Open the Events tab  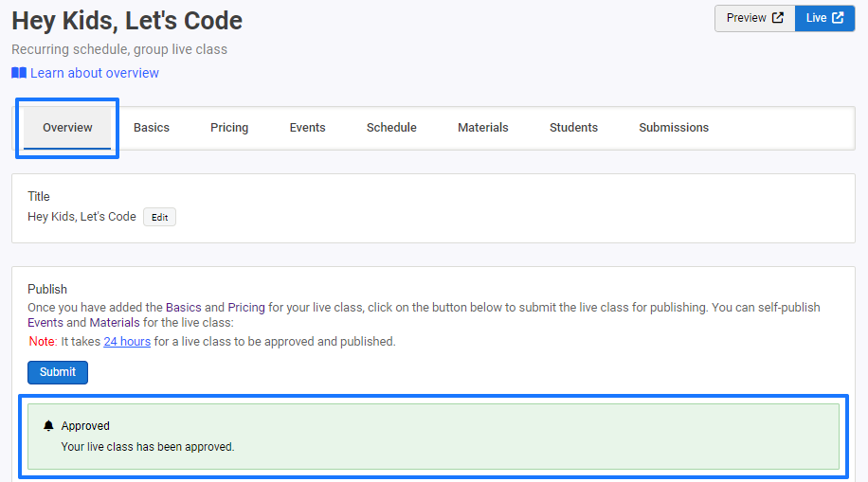(307, 128)
